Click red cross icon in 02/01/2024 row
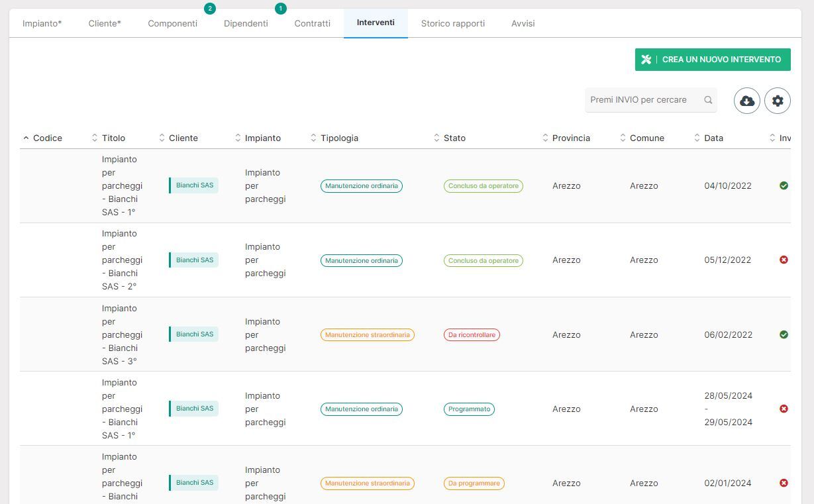This screenshot has width=814, height=504. 784,483
